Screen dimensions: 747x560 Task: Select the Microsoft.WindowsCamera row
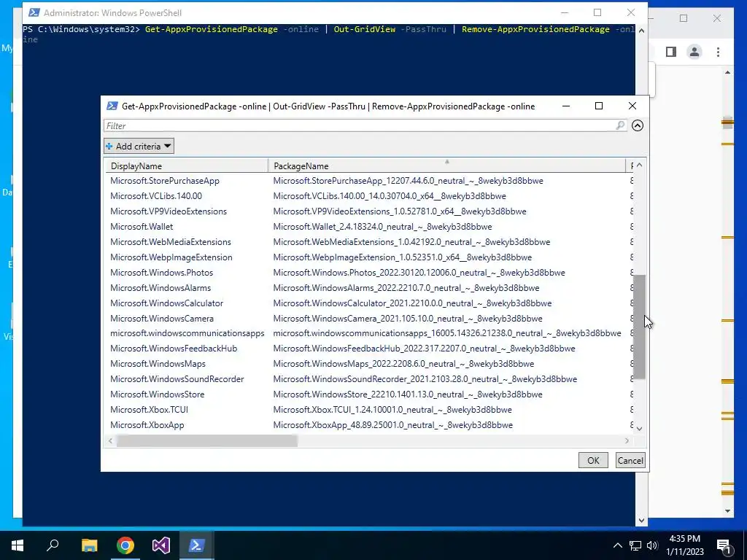coord(368,318)
